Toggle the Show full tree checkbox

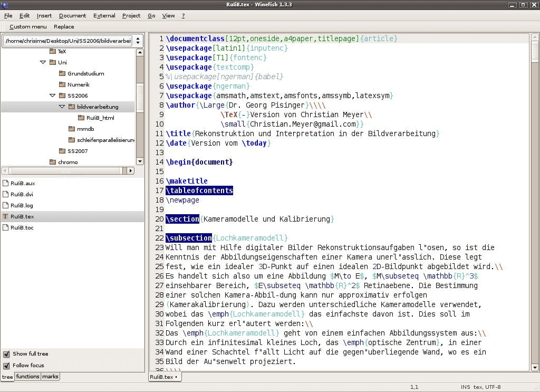pos(6,354)
